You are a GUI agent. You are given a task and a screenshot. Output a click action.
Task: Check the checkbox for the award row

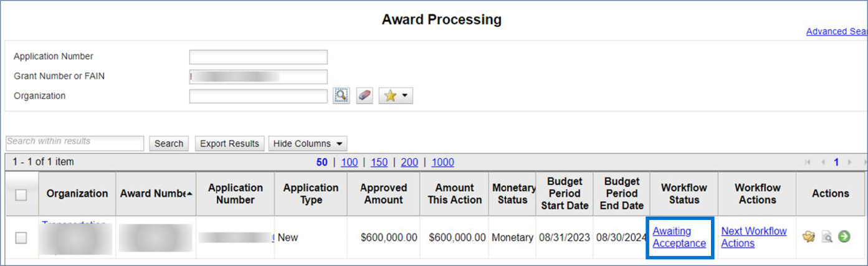coord(21,237)
